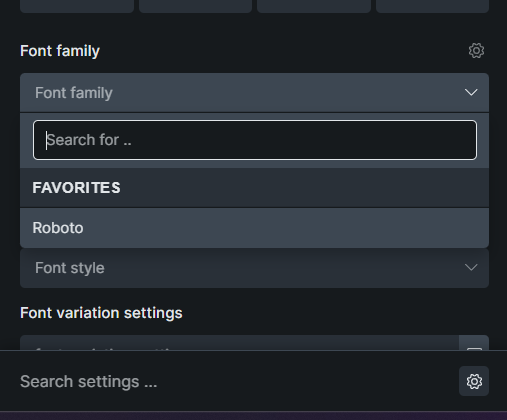Open the Font style dropdown
This screenshot has height=420, width=507.
tap(254, 268)
